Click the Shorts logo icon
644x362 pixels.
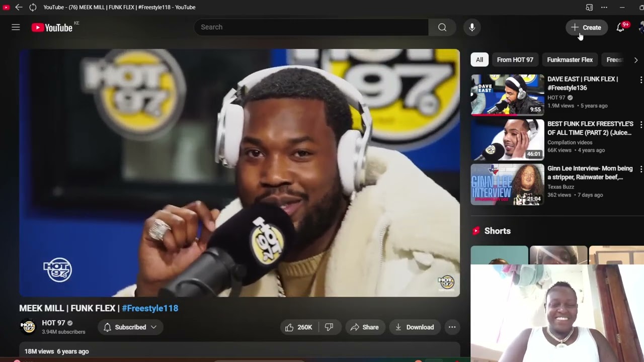pos(476,231)
